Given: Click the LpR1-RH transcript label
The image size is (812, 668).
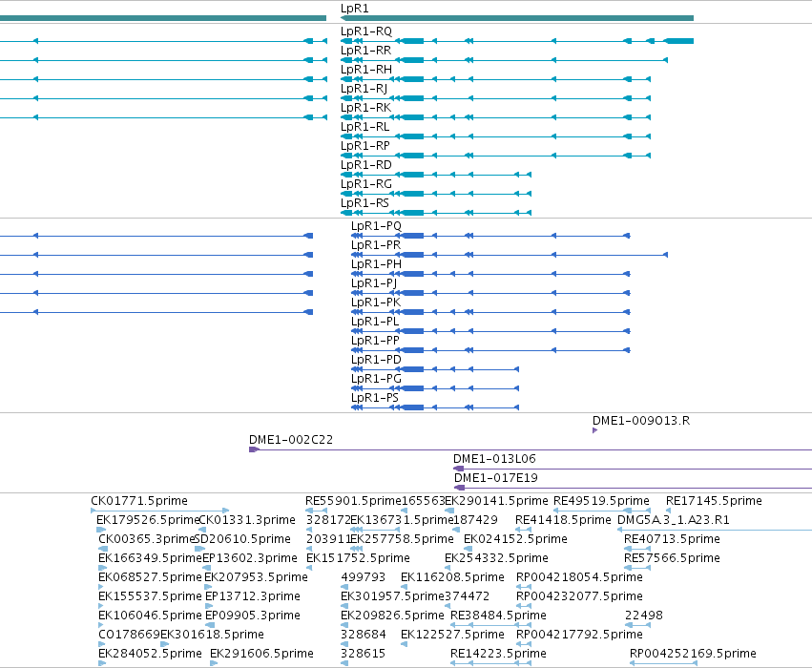Looking at the screenshot, I should (366, 70).
